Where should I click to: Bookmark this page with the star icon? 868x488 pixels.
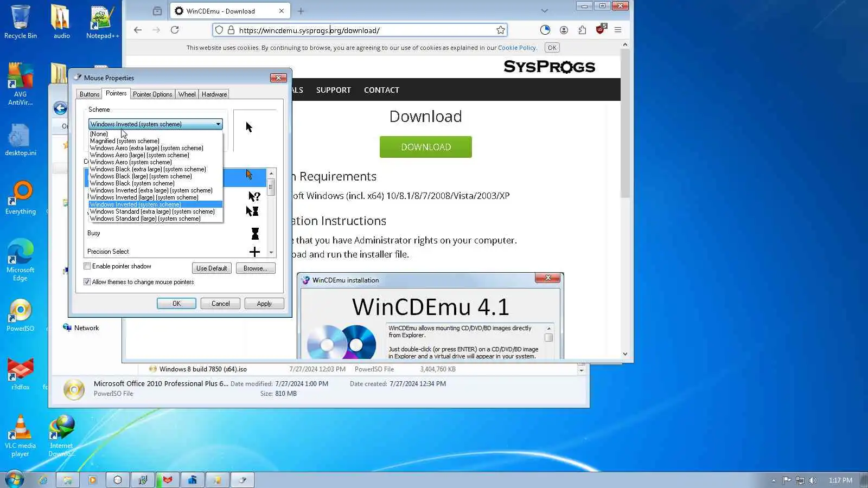501,30
